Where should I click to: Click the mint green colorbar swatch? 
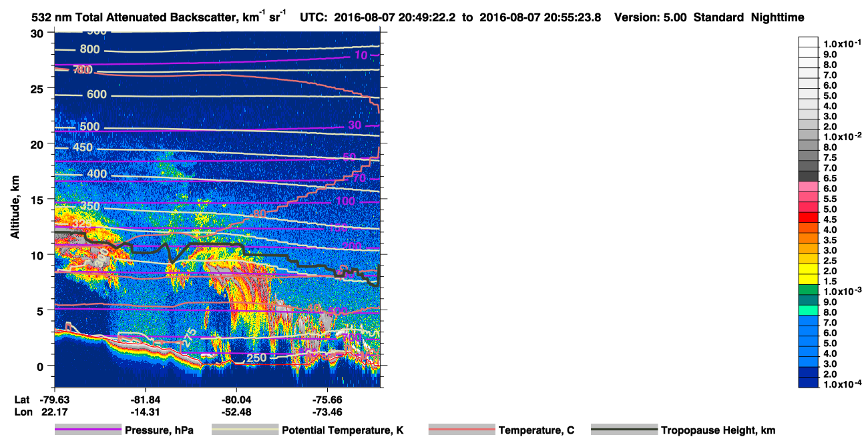[809, 310]
